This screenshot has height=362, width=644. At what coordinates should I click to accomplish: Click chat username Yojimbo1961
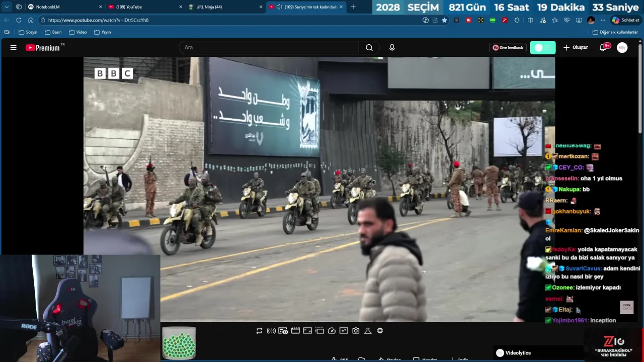click(570, 320)
